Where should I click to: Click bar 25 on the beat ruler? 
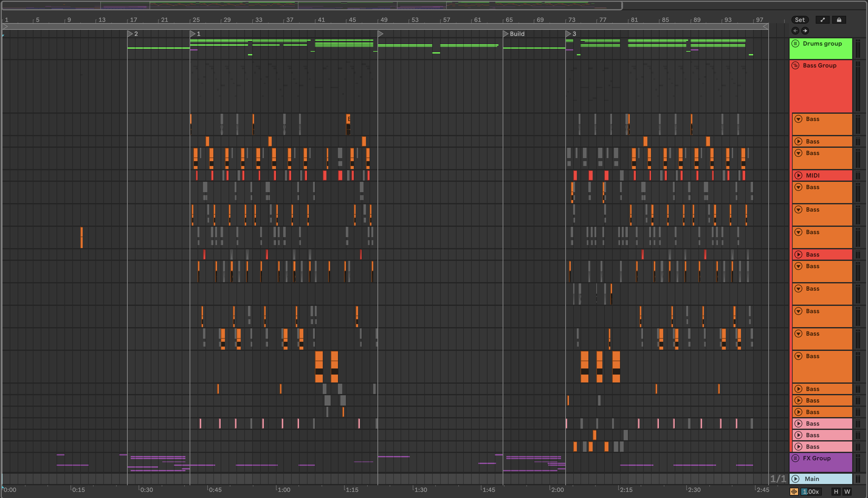pyautogui.click(x=196, y=20)
